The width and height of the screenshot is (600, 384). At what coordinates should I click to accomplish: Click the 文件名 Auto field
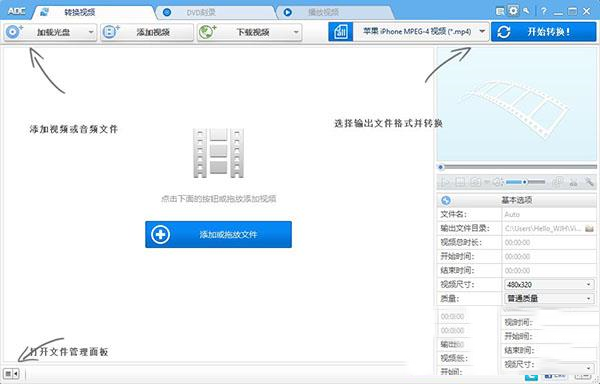(x=549, y=215)
